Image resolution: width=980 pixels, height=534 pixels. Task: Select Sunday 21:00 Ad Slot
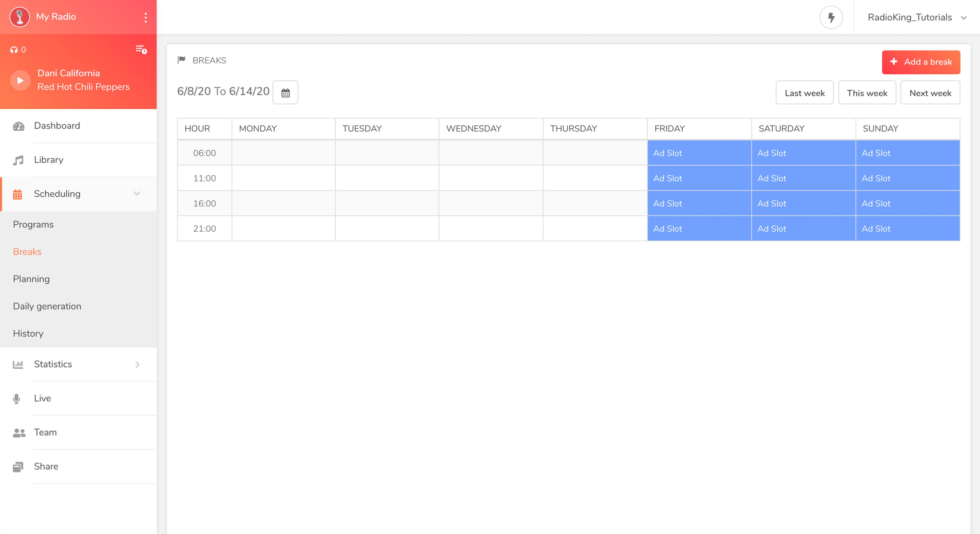(x=908, y=228)
